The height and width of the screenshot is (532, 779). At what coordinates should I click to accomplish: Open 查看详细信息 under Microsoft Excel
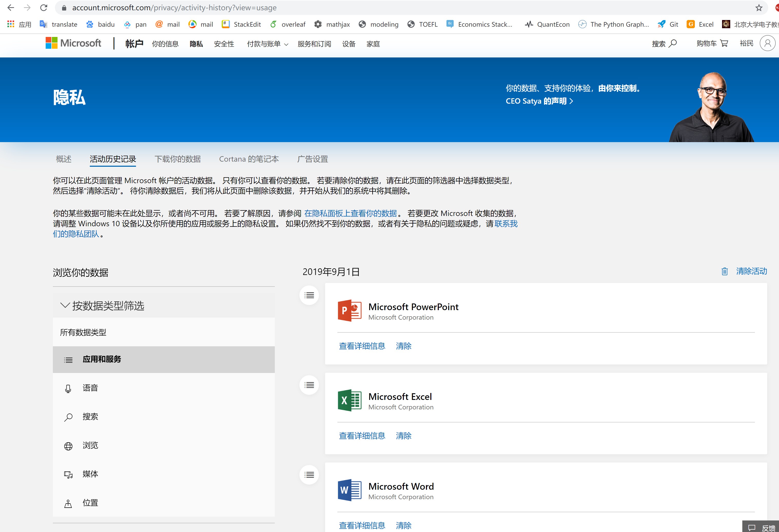click(362, 436)
